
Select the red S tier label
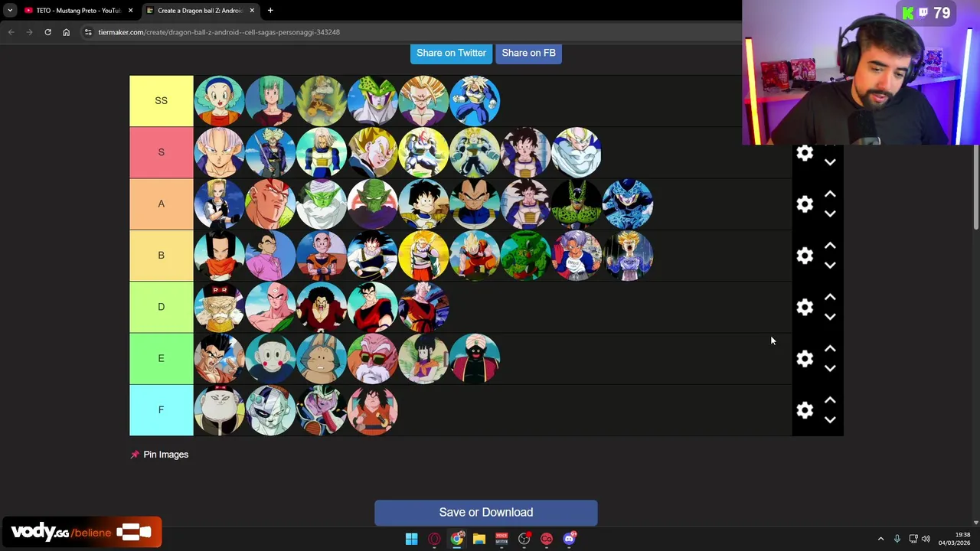pos(161,152)
